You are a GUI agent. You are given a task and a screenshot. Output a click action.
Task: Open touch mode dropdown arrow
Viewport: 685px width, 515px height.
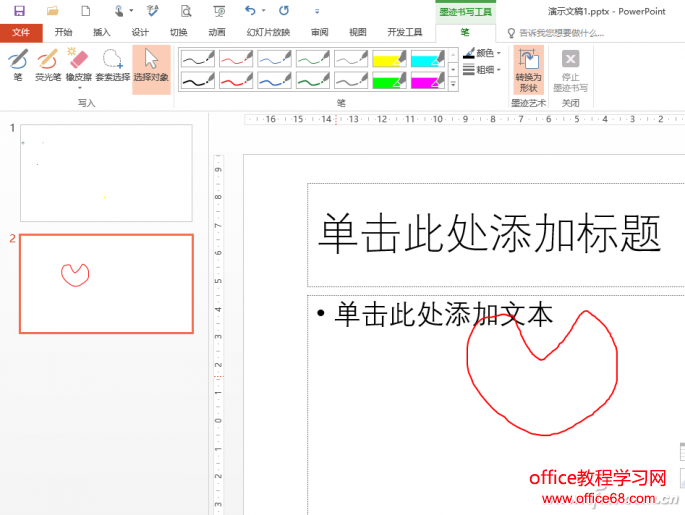pyautogui.click(x=131, y=10)
